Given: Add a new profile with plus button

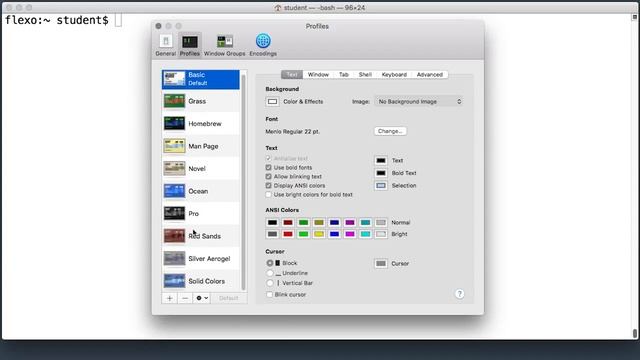Looking at the screenshot, I should click(169, 298).
